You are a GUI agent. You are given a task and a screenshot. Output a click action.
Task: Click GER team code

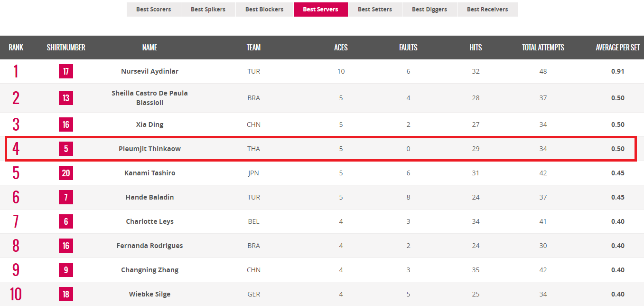click(x=254, y=294)
